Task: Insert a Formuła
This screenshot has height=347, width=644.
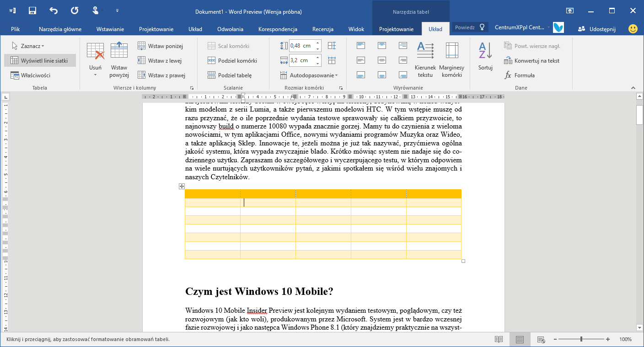Action: 520,75
